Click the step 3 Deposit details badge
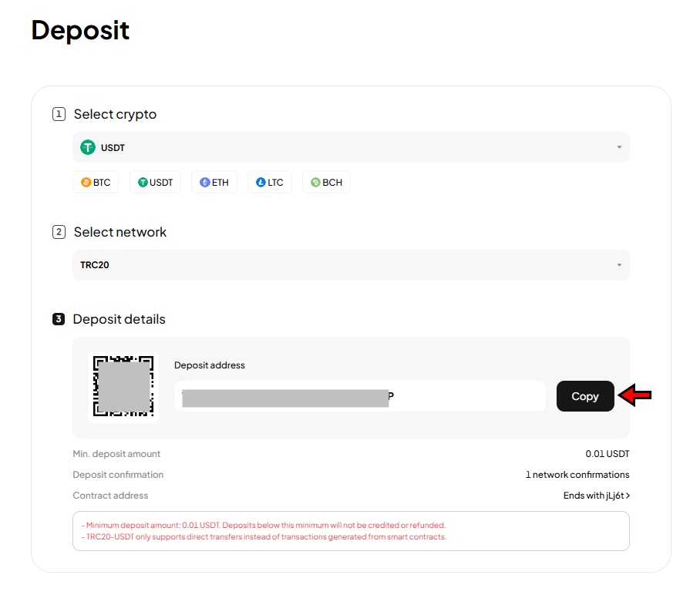700x595 pixels. [x=59, y=318]
